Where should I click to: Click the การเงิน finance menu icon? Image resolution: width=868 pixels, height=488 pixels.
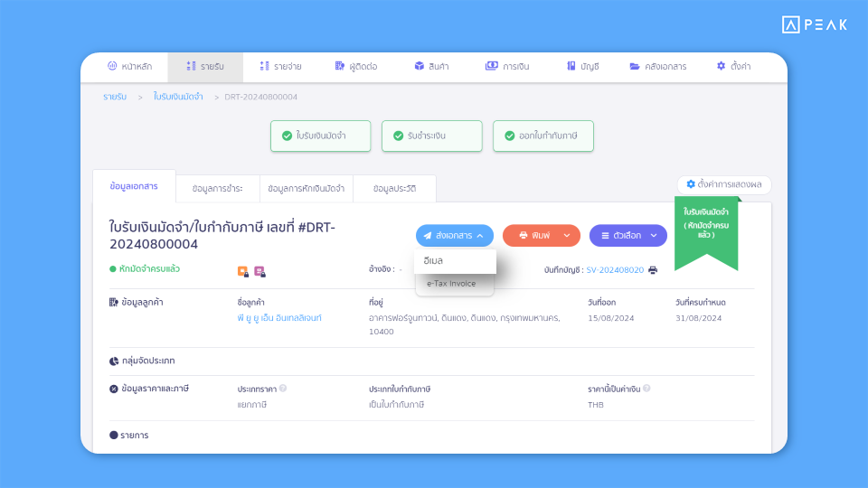coord(492,67)
